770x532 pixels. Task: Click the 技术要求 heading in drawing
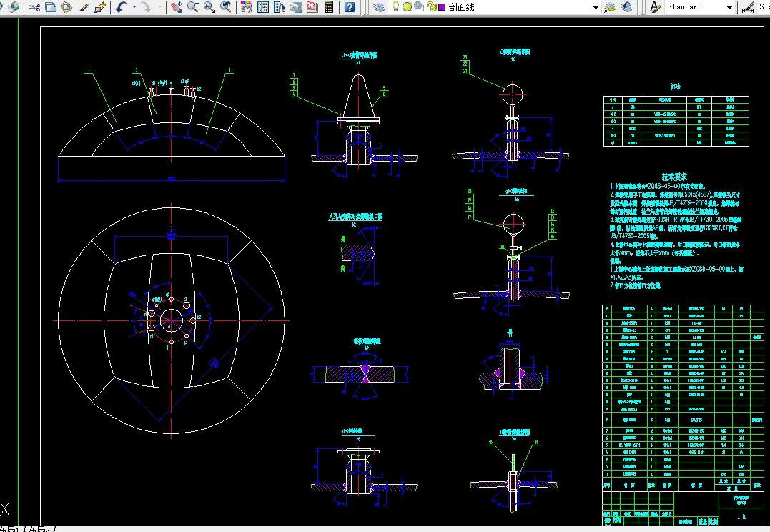(x=673, y=177)
